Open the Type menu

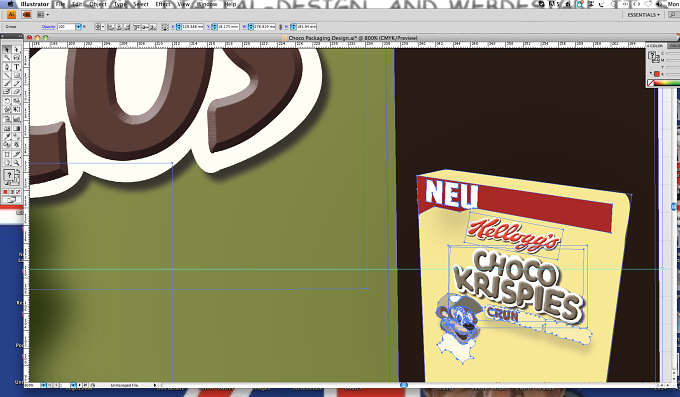pos(120,4)
